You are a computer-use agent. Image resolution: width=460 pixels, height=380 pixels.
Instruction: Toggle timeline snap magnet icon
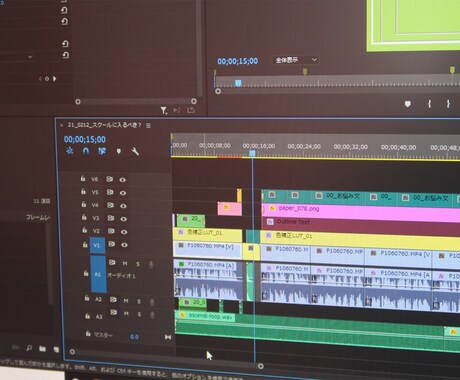click(x=86, y=151)
